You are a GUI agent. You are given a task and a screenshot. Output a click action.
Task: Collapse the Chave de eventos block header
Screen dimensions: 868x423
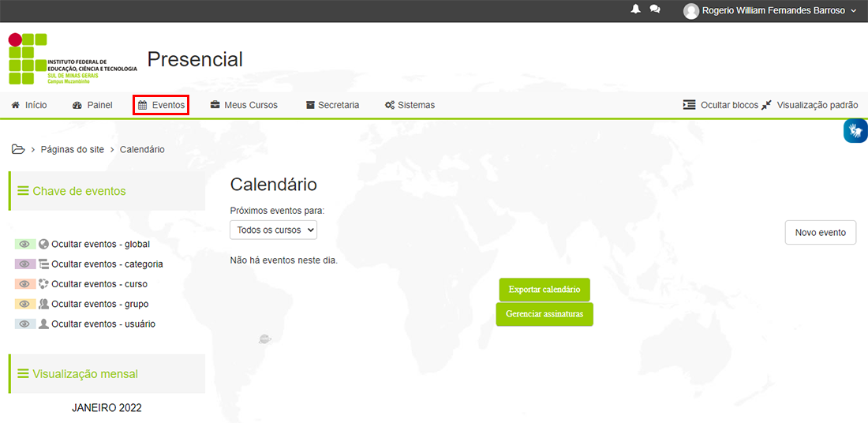[x=107, y=191]
